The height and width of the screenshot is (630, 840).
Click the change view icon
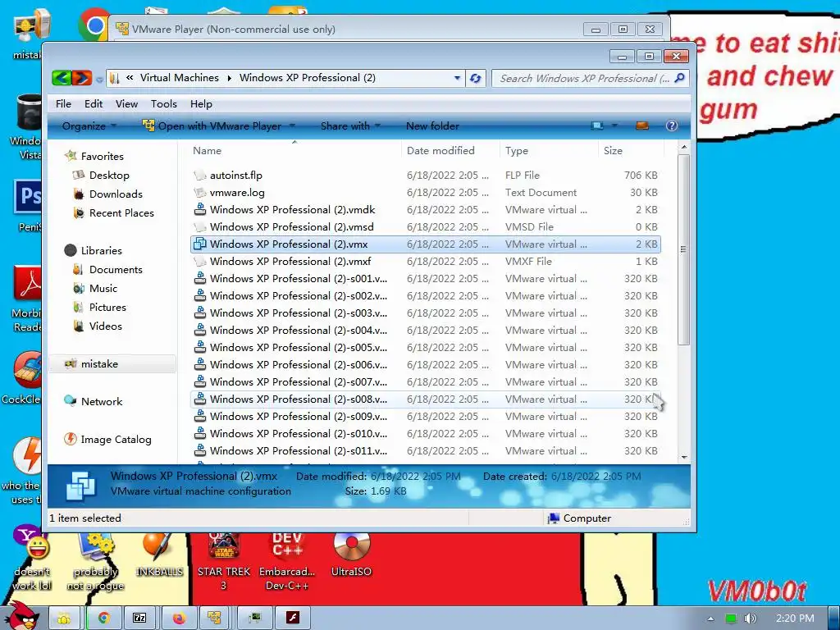pyautogui.click(x=597, y=126)
